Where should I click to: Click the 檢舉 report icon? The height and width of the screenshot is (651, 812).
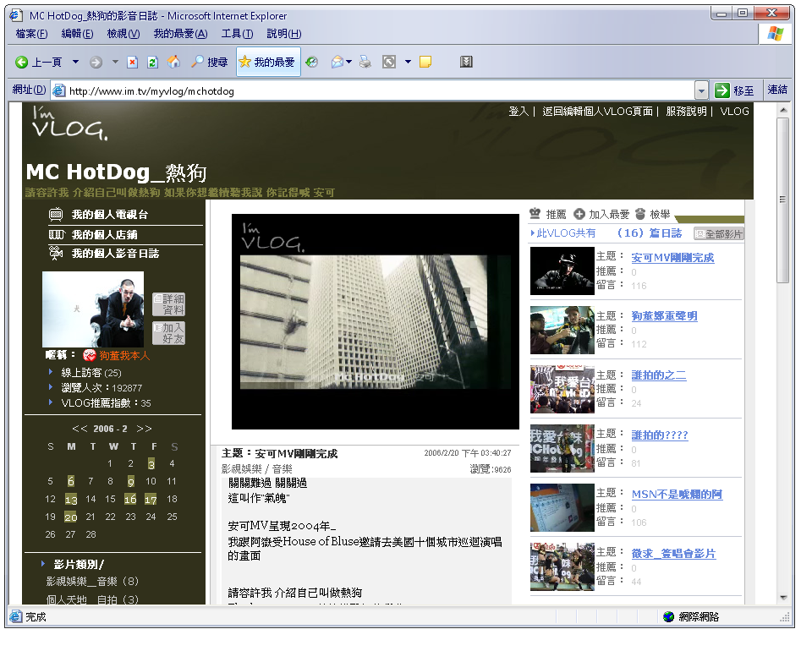click(x=640, y=214)
